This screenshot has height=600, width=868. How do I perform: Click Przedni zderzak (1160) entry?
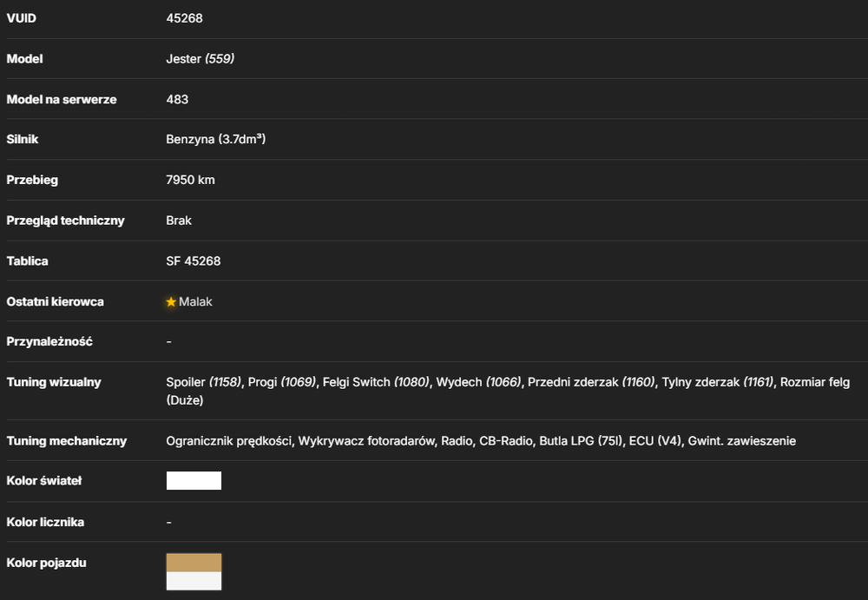point(591,382)
